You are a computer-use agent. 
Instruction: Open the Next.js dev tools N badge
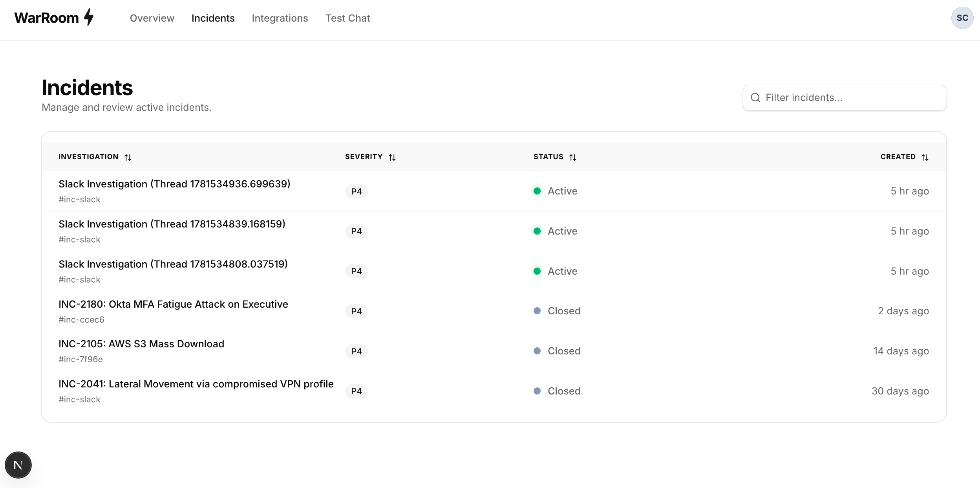[x=18, y=465]
